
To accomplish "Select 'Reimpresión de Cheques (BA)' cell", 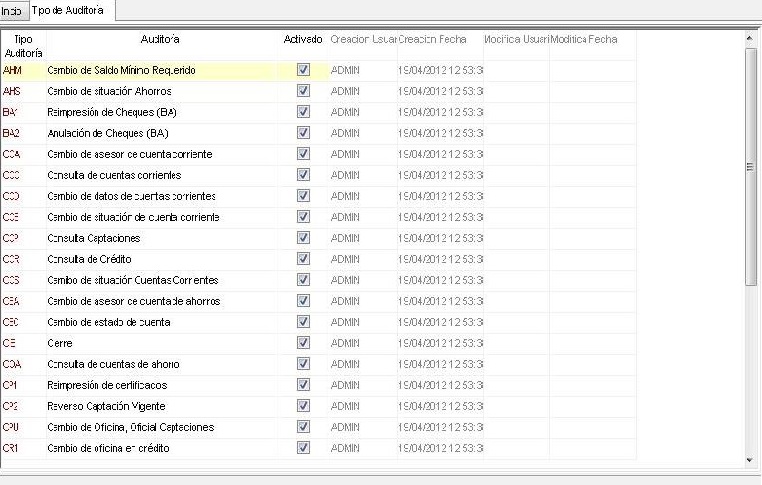I will 162,112.
